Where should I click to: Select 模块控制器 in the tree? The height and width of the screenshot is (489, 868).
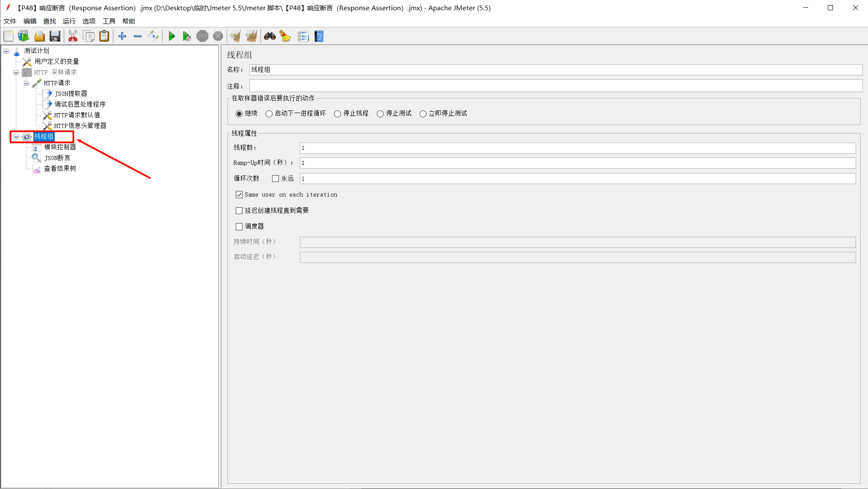pos(60,147)
